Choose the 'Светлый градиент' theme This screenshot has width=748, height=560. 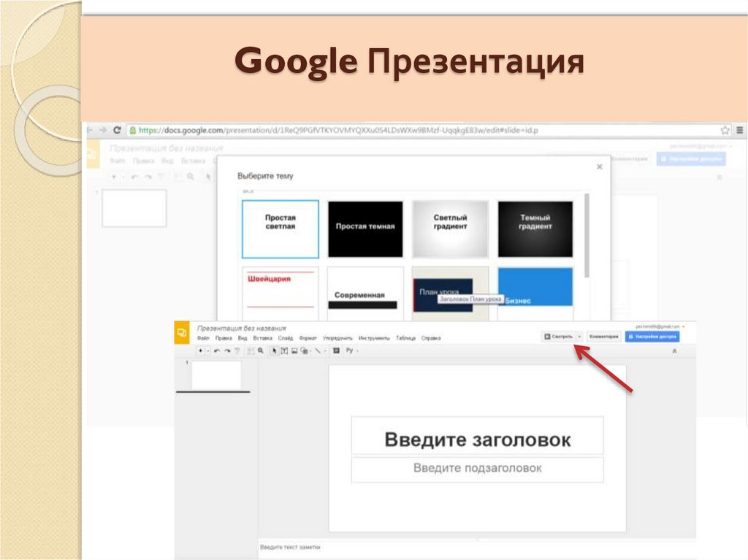tap(450, 229)
